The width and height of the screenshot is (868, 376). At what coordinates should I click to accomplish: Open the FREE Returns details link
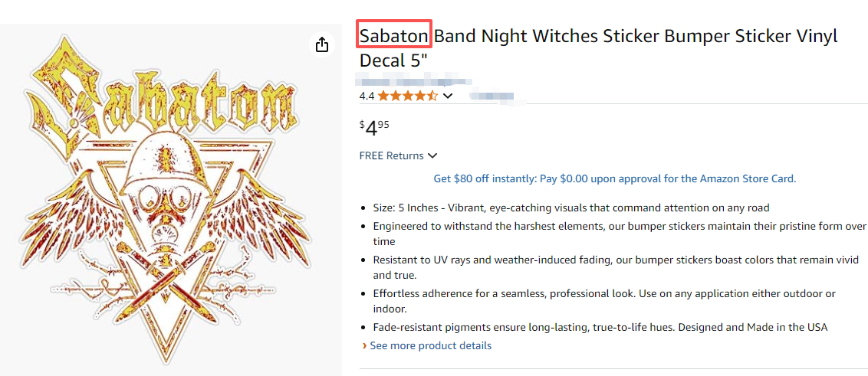391,156
